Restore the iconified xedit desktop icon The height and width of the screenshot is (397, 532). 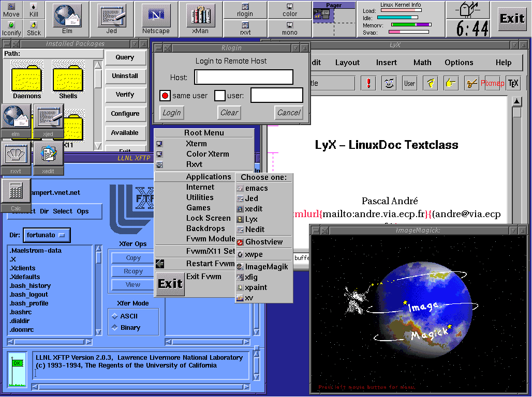pos(48,158)
